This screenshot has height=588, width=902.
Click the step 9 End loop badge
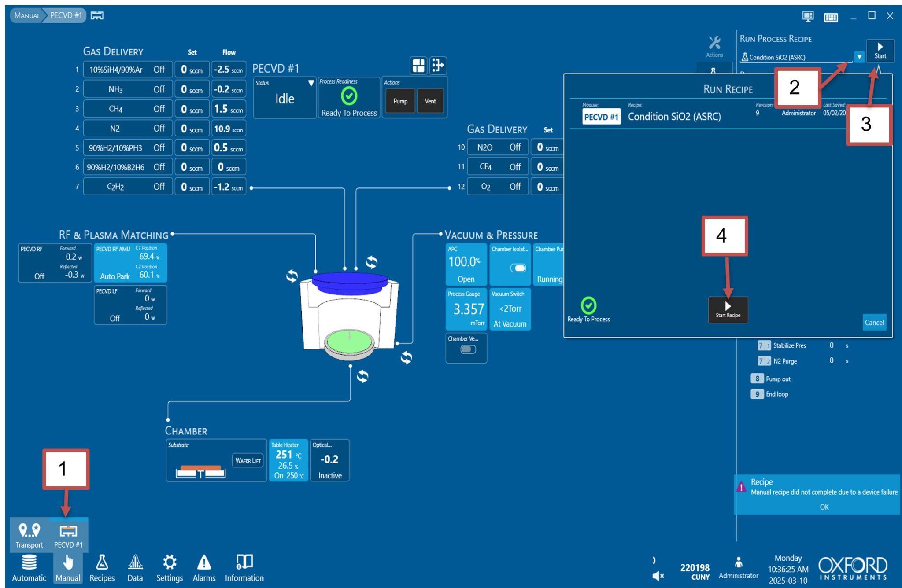757,394
